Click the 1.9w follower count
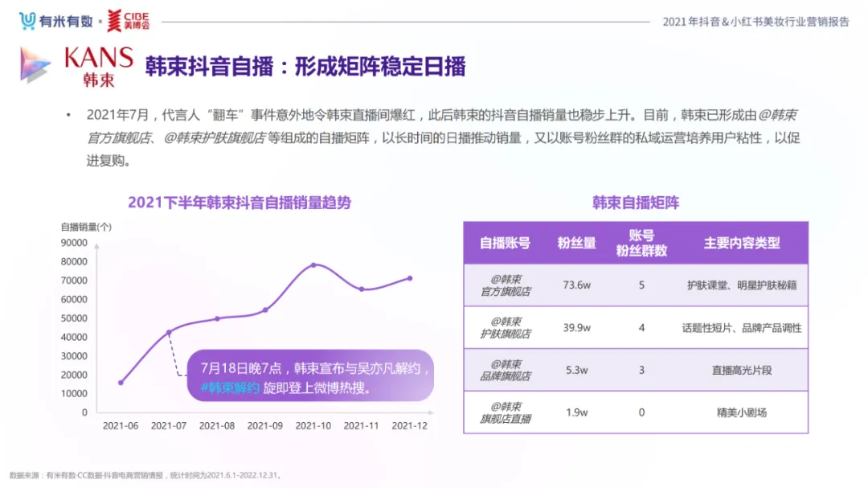Viewport: 868px width, 488px height. (577, 412)
